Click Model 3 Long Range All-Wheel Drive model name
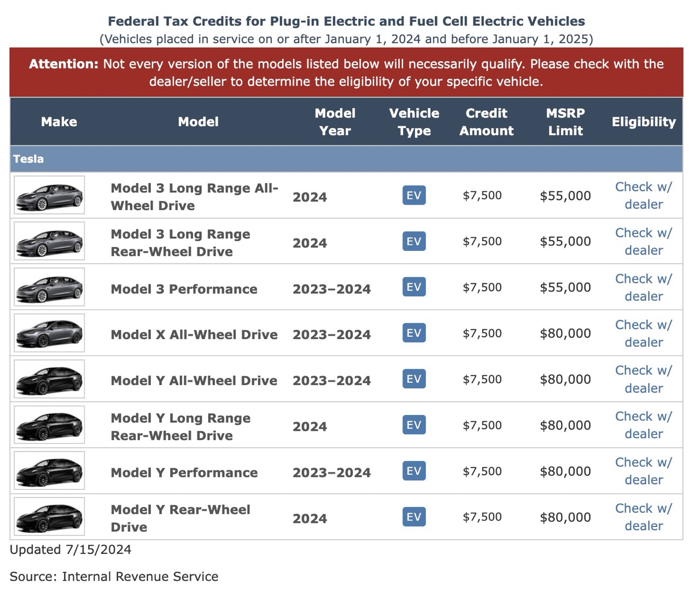 click(195, 197)
